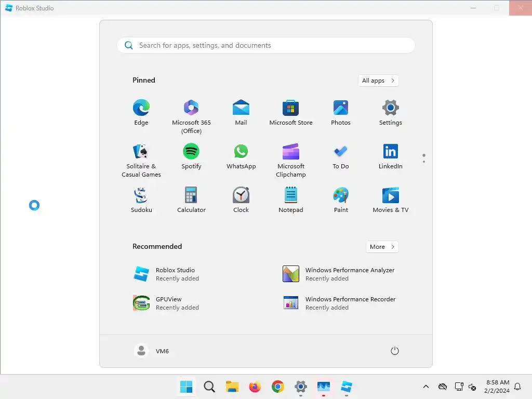Open the Spotify app
The width and height of the screenshot is (532, 399).
pos(191,157)
